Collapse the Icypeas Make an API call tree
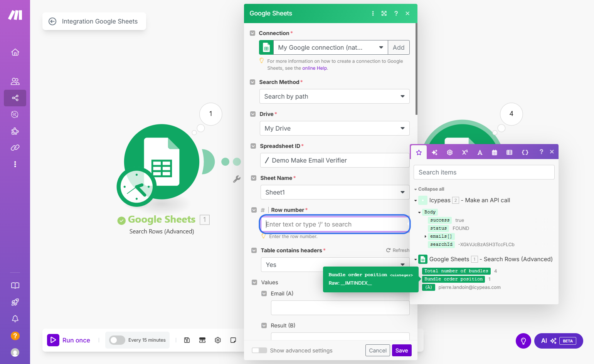 pyautogui.click(x=416, y=200)
